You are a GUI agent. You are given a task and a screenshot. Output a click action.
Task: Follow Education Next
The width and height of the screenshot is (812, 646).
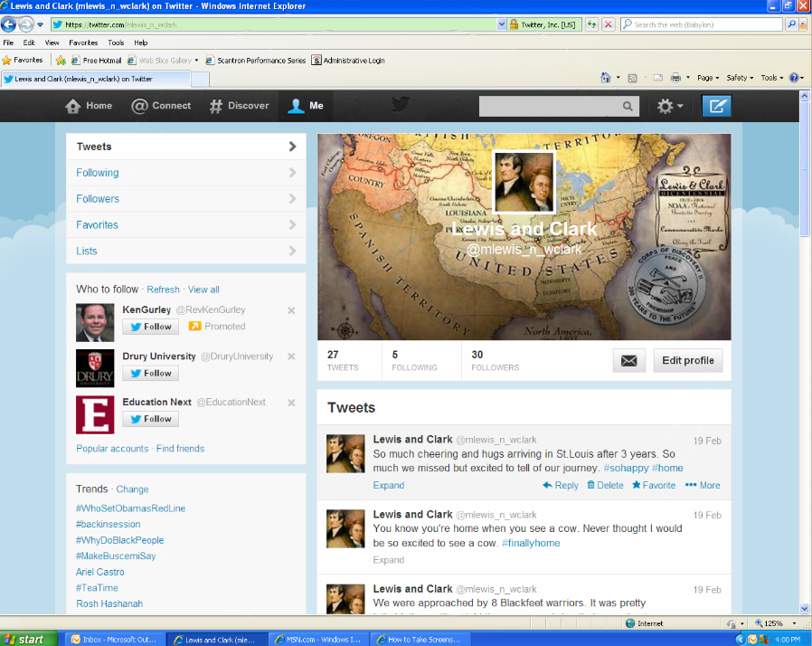(x=151, y=419)
